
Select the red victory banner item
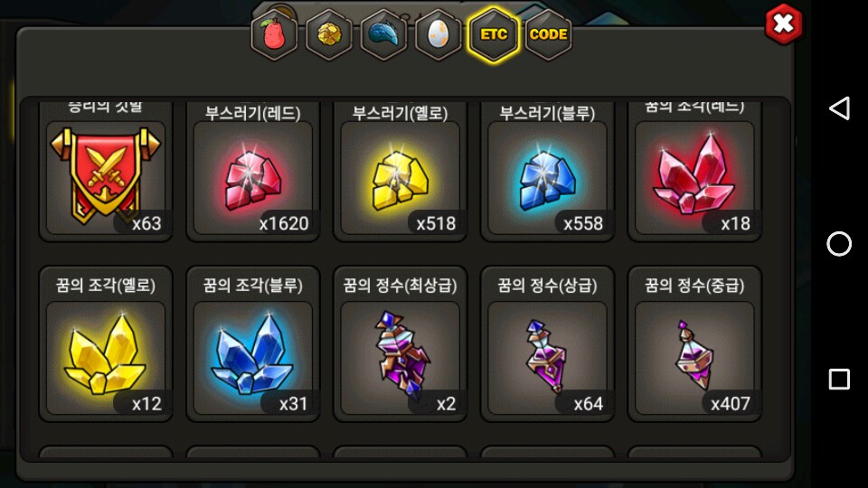(106, 178)
